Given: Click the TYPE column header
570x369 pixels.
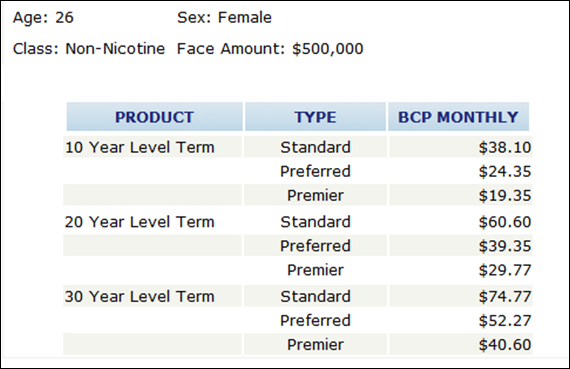Looking at the screenshot, I should point(315,117).
